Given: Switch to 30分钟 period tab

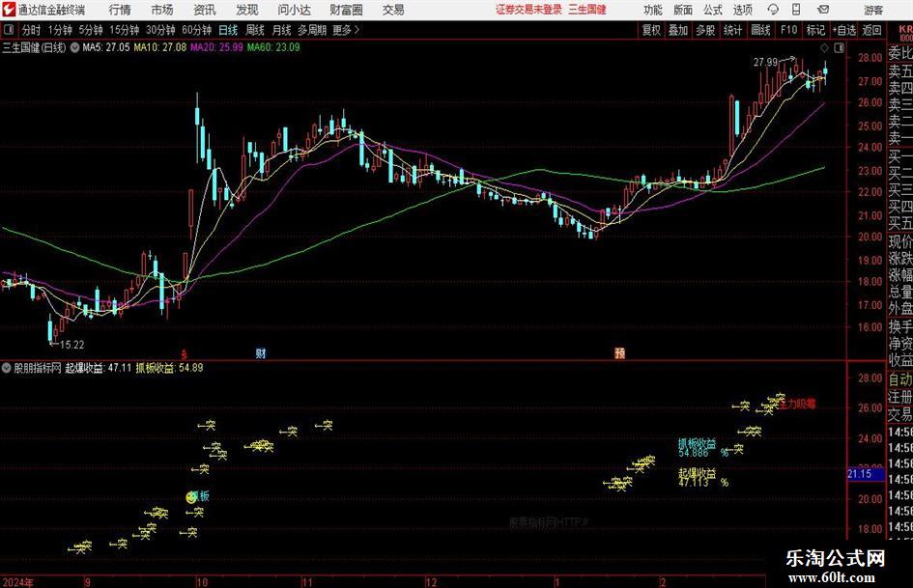Looking at the screenshot, I should pos(160,30).
